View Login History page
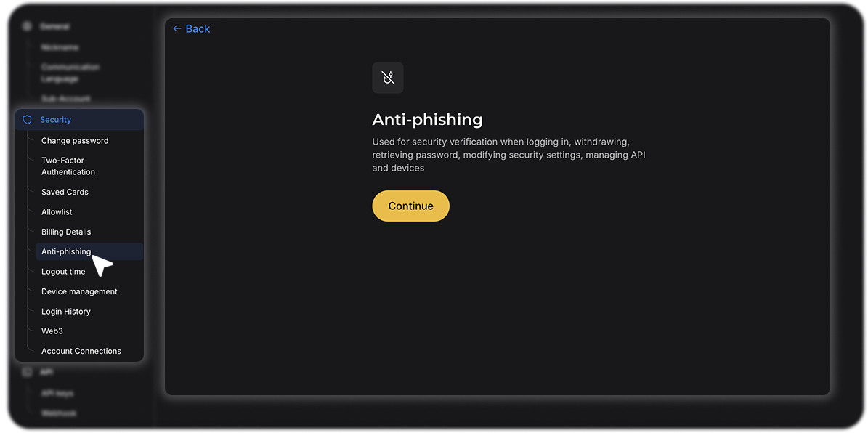868x433 pixels. click(x=66, y=312)
